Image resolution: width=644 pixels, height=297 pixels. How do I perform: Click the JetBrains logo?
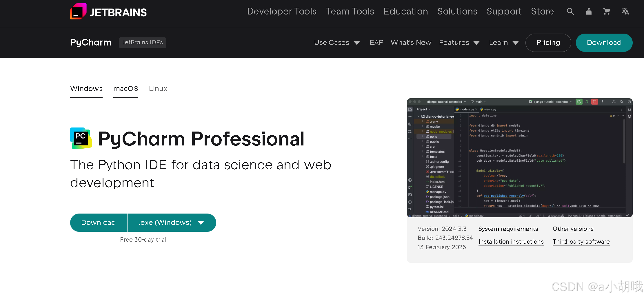[x=108, y=12]
